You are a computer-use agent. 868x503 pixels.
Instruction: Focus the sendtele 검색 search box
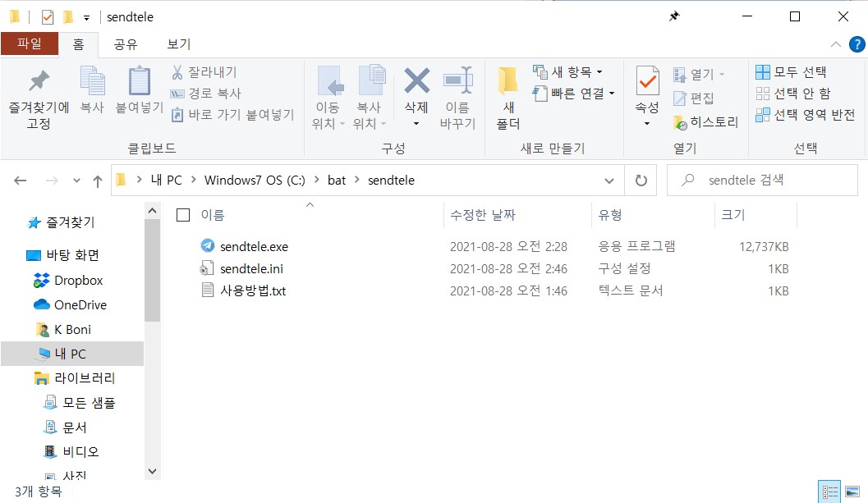coord(762,180)
